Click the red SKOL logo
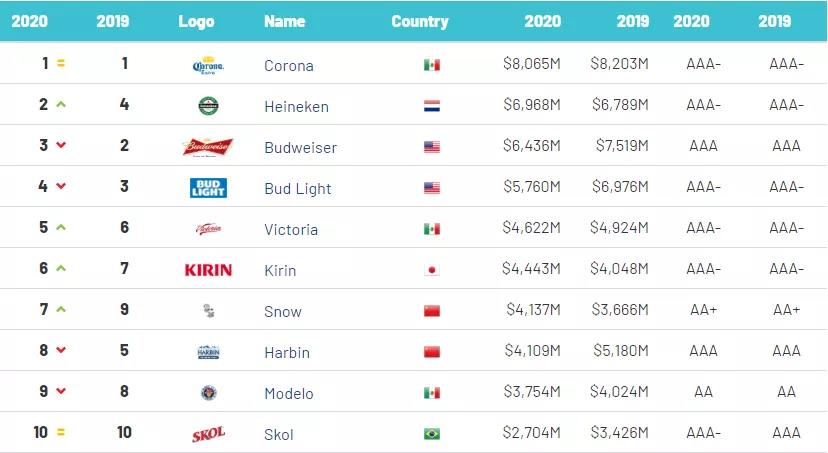 tap(208, 434)
